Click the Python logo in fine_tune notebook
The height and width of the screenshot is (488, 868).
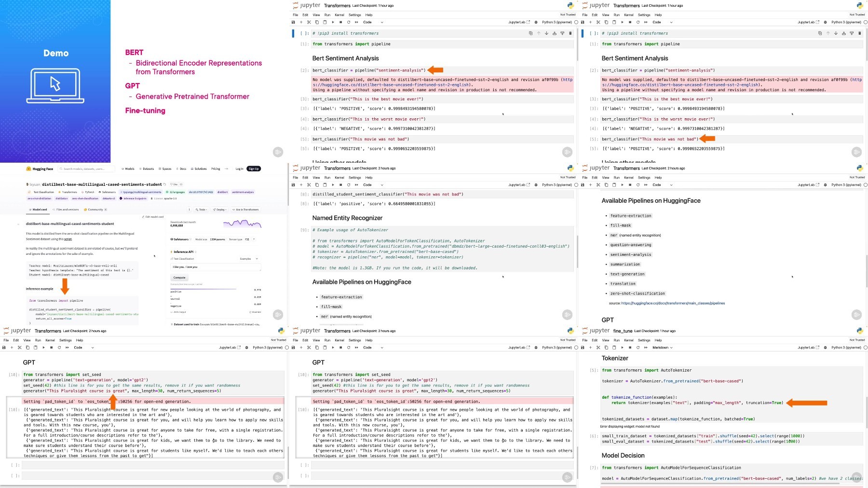860,331
